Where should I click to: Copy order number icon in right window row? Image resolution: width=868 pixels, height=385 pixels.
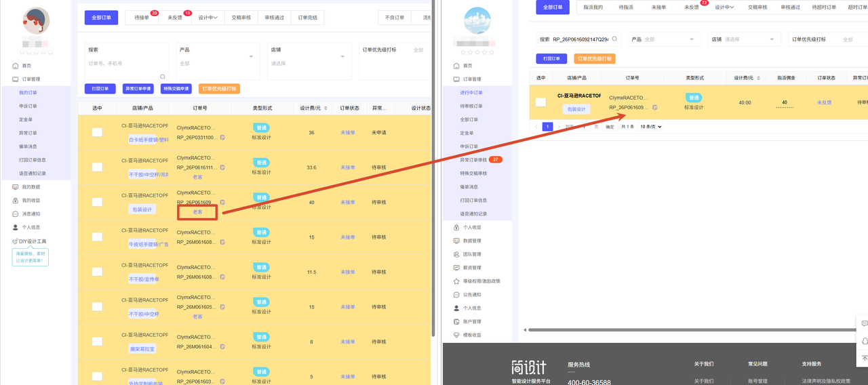654,107
